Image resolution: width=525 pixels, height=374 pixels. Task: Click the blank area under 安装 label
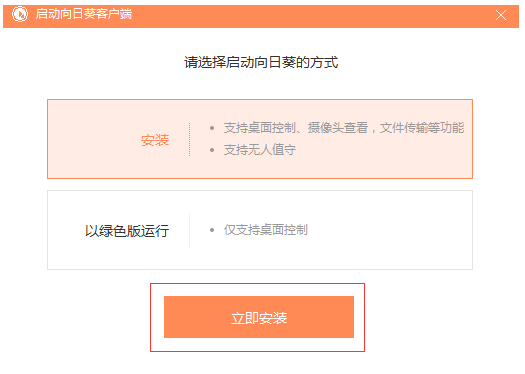pyautogui.click(x=119, y=163)
